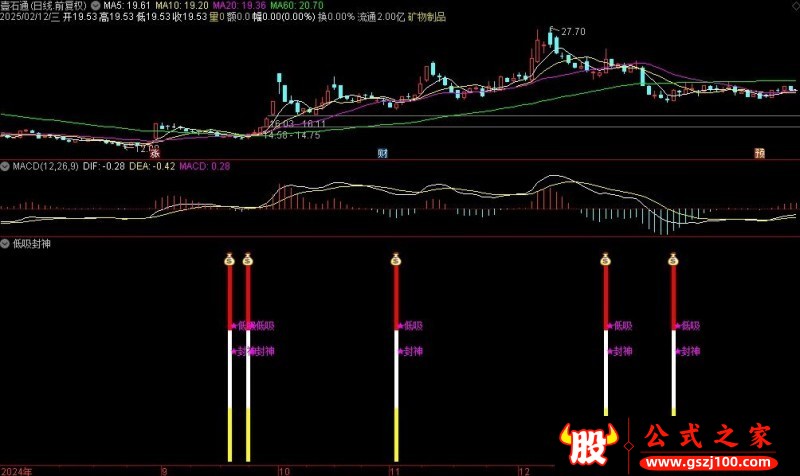The width and height of the screenshot is (800, 476).
Task: Click the MA5: 19.61 indicator label
Action: tap(127, 6)
